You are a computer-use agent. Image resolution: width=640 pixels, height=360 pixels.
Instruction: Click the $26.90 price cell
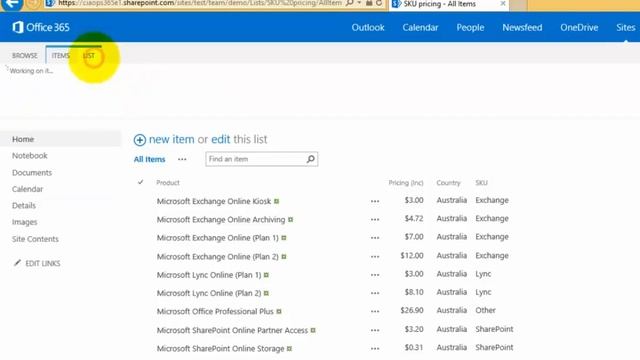point(411,310)
